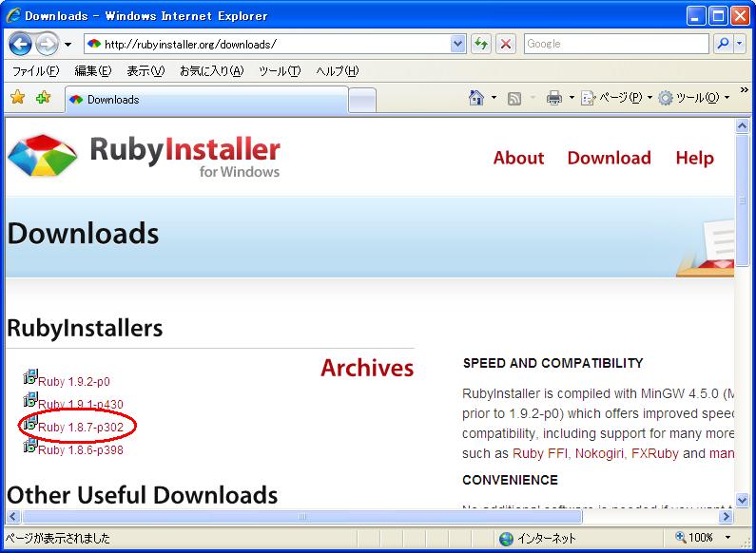Download Ruby 1.8.7-p302 installer

click(81, 428)
